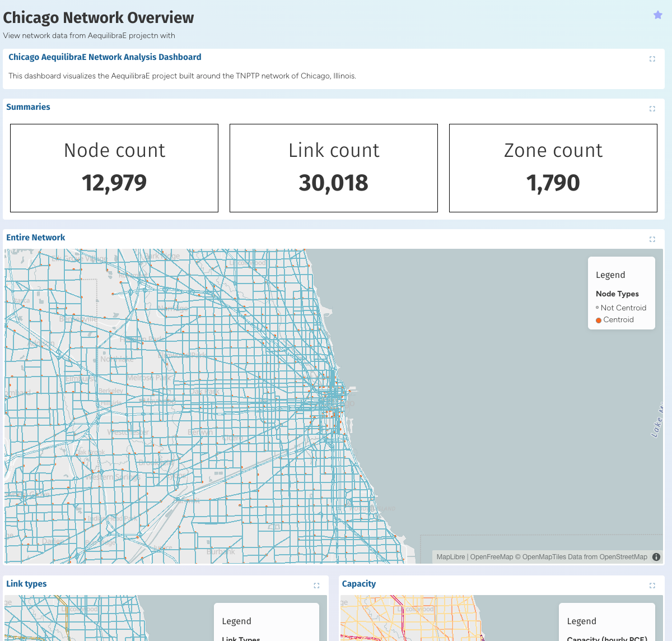Click the Chicago AequilibraE Network Analysis Dashboard heading
672x641 pixels.
104,57
